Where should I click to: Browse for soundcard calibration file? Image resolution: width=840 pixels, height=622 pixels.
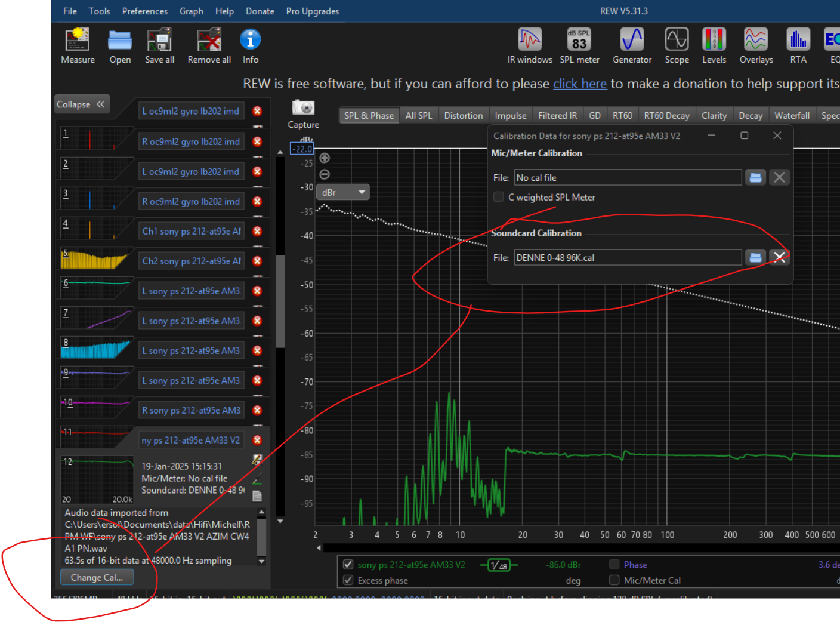point(755,257)
